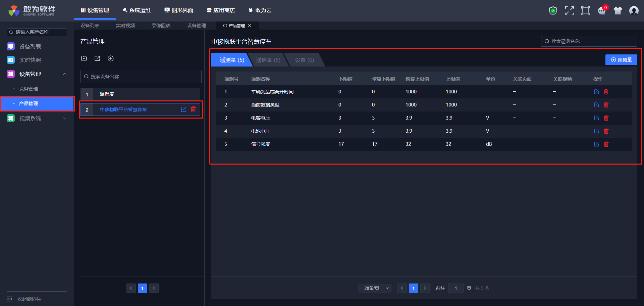Edit the 当前数据类型 row

(x=596, y=105)
